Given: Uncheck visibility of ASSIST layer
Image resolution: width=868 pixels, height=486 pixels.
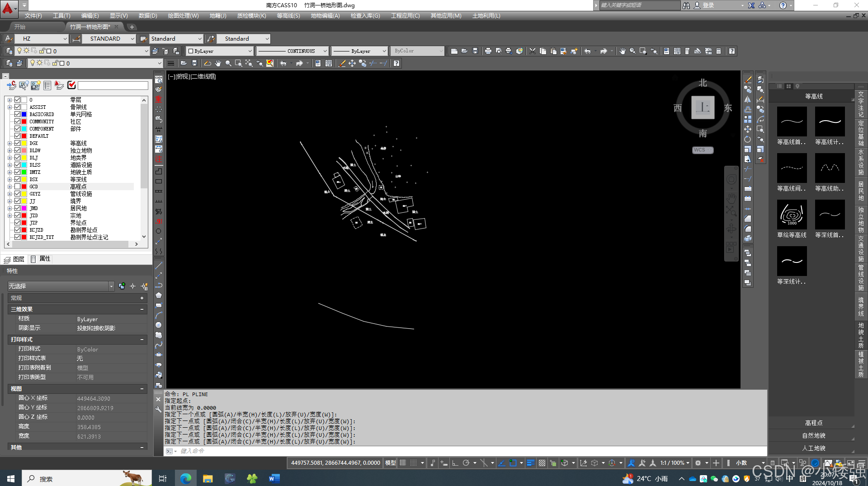Looking at the screenshot, I should (x=18, y=107).
